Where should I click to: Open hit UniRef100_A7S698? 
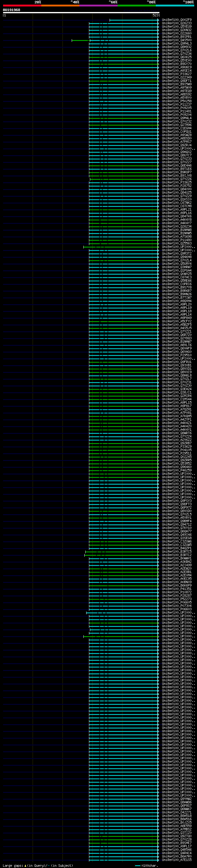coord(177,237)
